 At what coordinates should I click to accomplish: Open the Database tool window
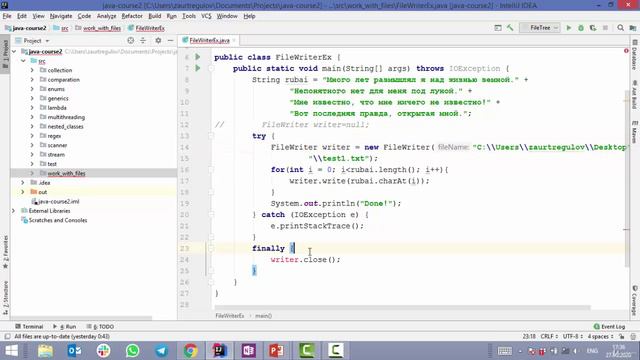point(635,55)
